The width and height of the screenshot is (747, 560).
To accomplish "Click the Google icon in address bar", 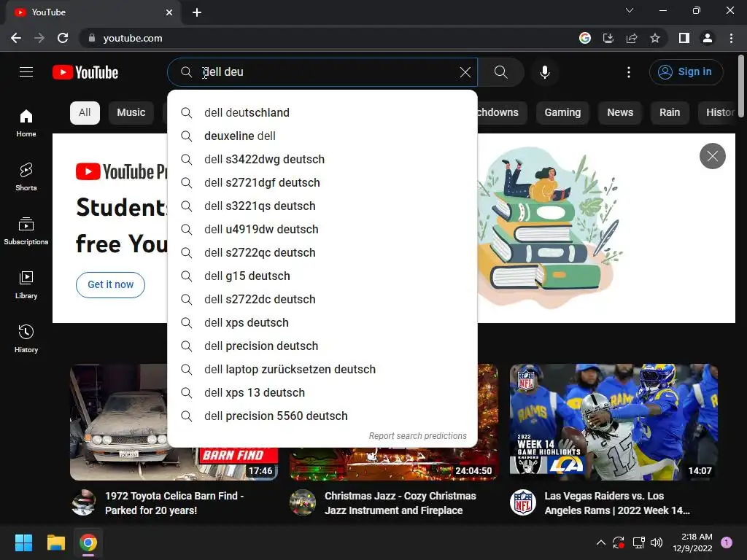I will [x=584, y=38].
